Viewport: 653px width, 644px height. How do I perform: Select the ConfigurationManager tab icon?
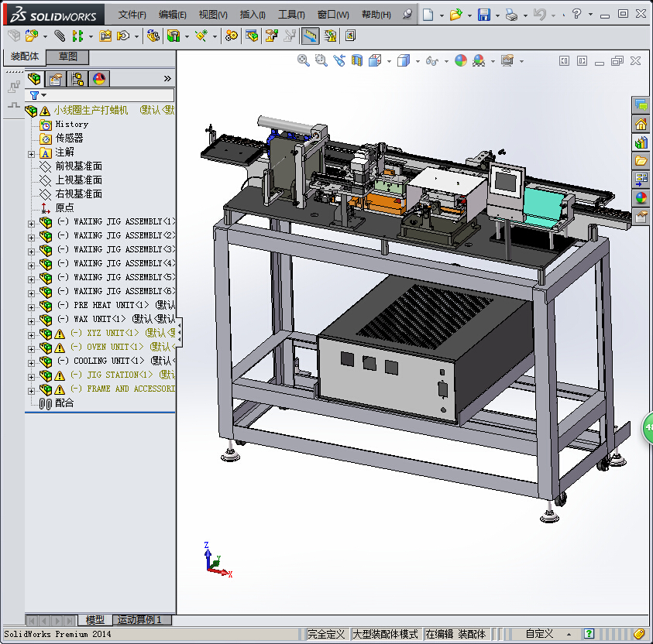(x=77, y=79)
